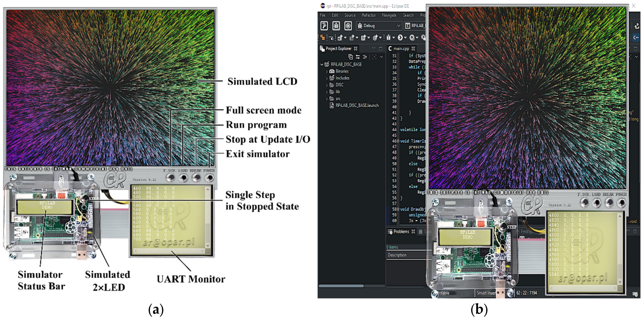Click the Debug bug icon in lower toolbar

pyautogui.click(x=388, y=38)
